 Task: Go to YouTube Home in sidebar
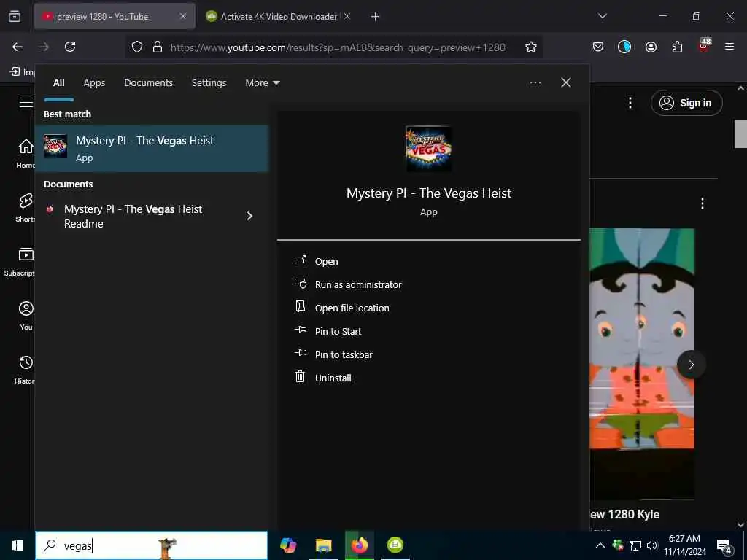point(25,152)
